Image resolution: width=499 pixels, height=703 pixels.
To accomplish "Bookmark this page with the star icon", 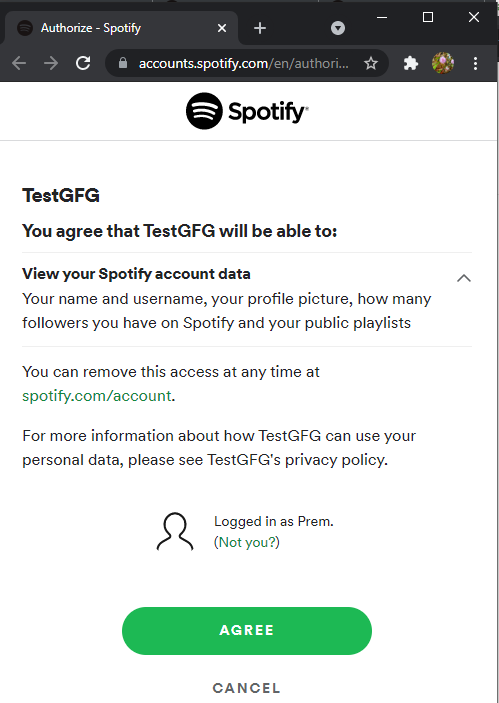I will click(x=371, y=63).
